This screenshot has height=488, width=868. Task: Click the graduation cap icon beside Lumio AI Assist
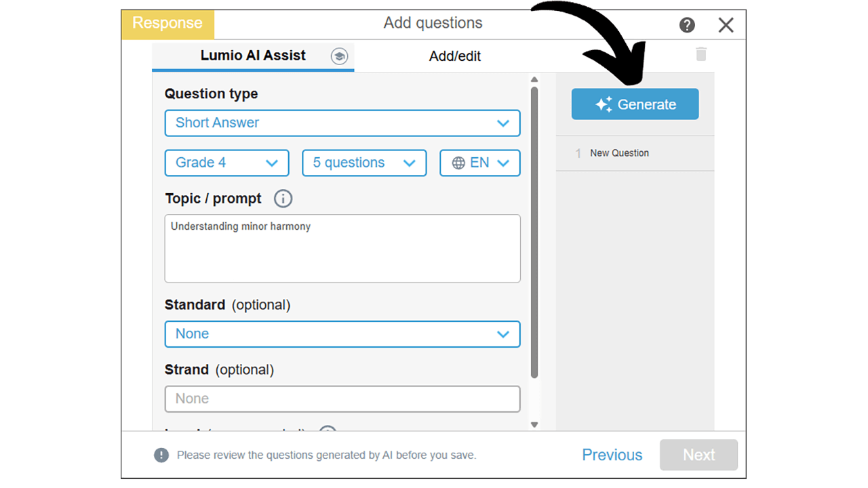[x=339, y=56]
